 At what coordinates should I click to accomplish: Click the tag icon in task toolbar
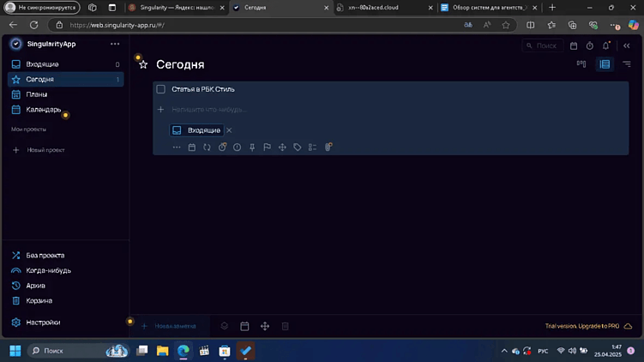point(297,148)
